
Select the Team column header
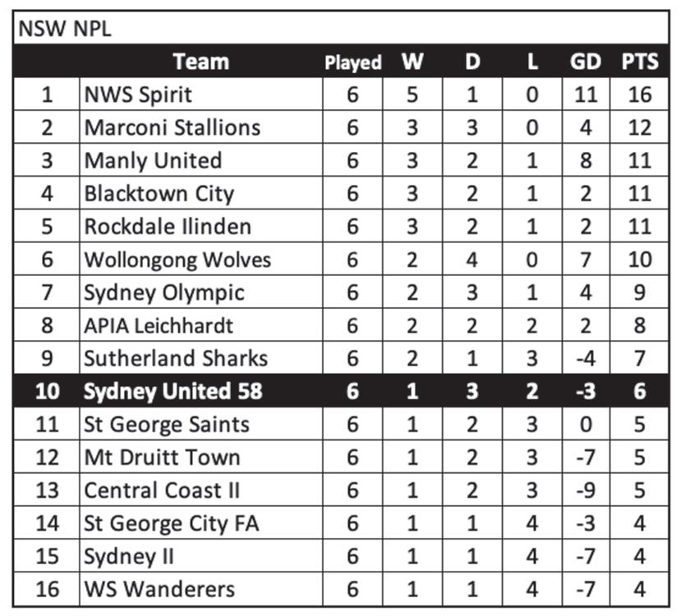[201, 62]
